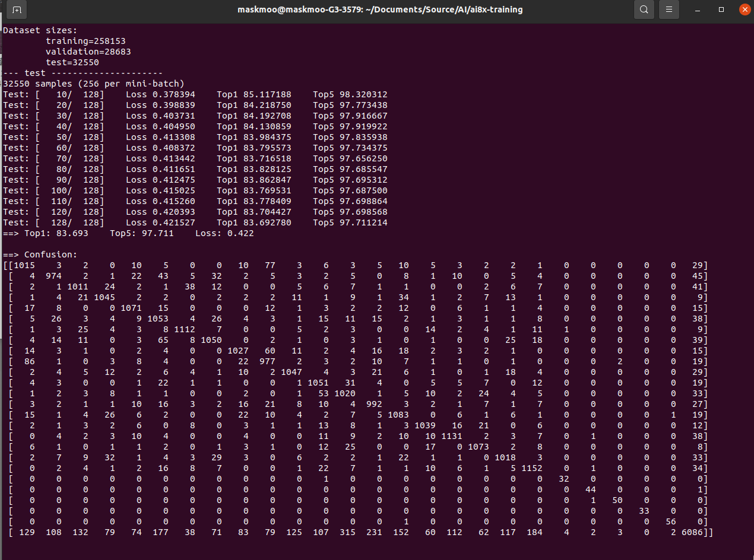This screenshot has height=560, width=754.
Task: Click the 'Dataset sizes:' heading
Action: (40, 30)
